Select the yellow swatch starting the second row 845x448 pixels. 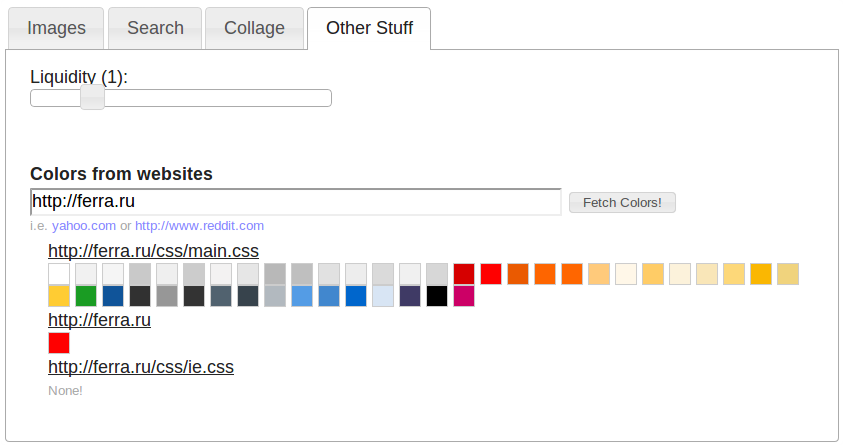pos(59,296)
